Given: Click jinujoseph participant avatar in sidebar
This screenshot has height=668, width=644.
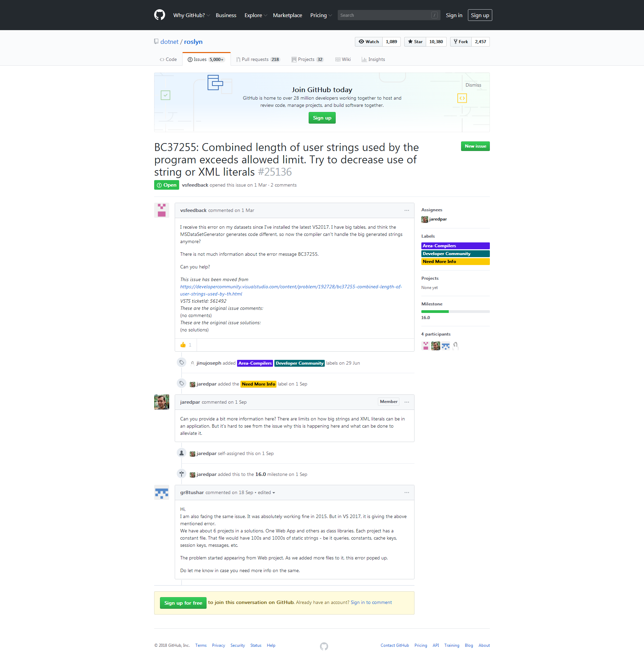Looking at the screenshot, I should [x=455, y=346].
